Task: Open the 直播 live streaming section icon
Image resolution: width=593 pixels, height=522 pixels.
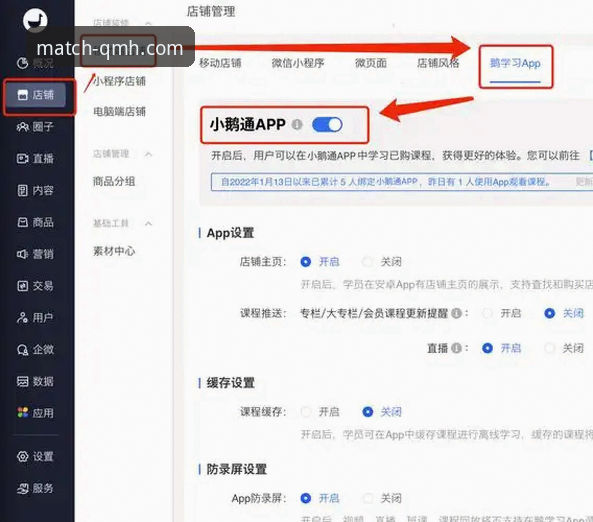Action: (23, 158)
